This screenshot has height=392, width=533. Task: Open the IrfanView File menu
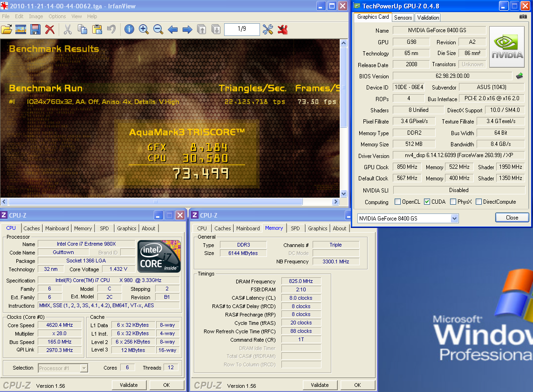6,16
